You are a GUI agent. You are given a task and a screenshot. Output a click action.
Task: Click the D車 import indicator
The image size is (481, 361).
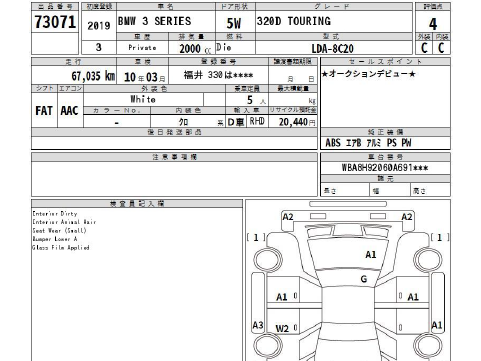pyautogui.click(x=236, y=122)
